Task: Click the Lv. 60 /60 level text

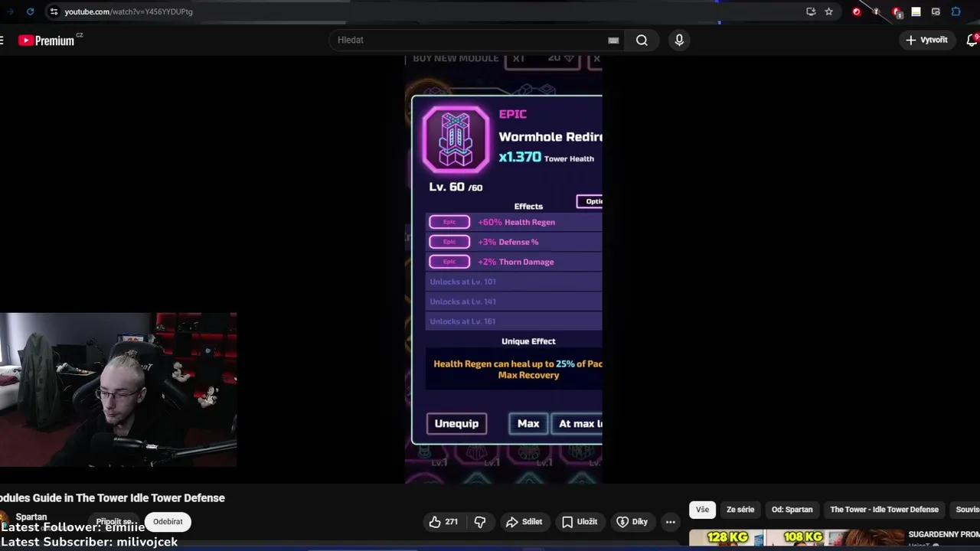Action: click(456, 187)
